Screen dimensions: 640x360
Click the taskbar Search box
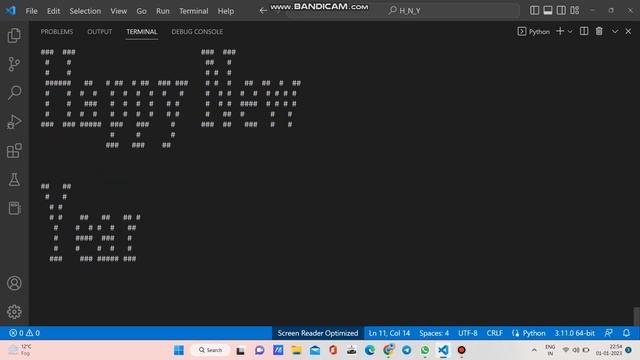coord(211,350)
